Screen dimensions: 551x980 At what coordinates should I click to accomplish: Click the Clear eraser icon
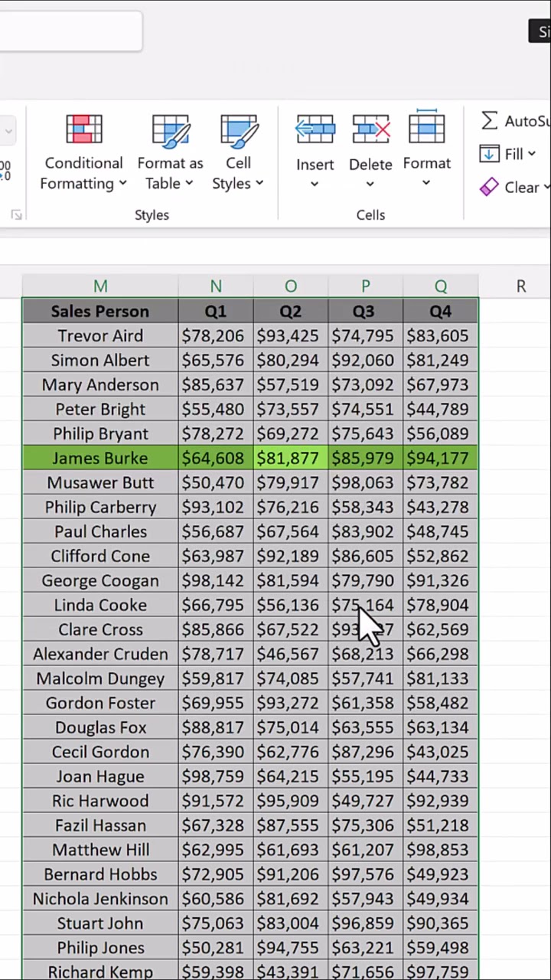click(489, 188)
